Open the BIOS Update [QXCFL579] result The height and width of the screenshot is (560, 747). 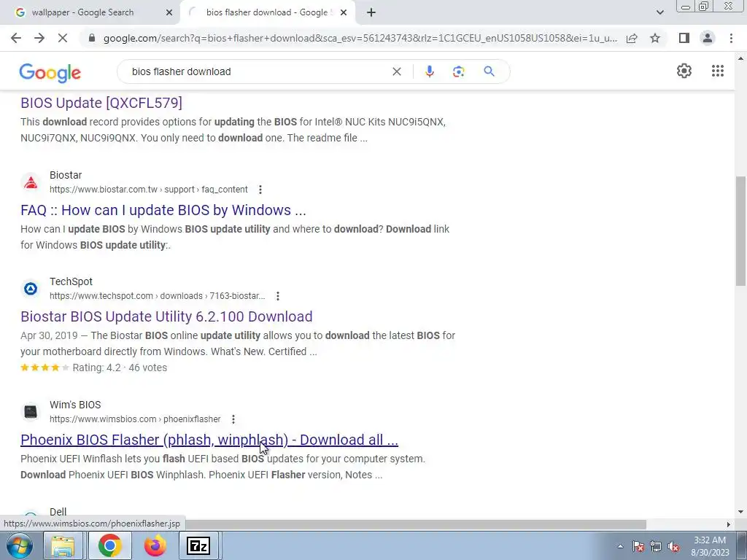(101, 103)
